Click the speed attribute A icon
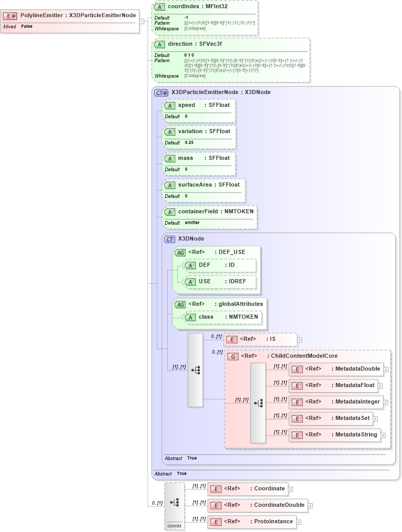The height and width of the screenshot is (532, 402). [x=170, y=105]
